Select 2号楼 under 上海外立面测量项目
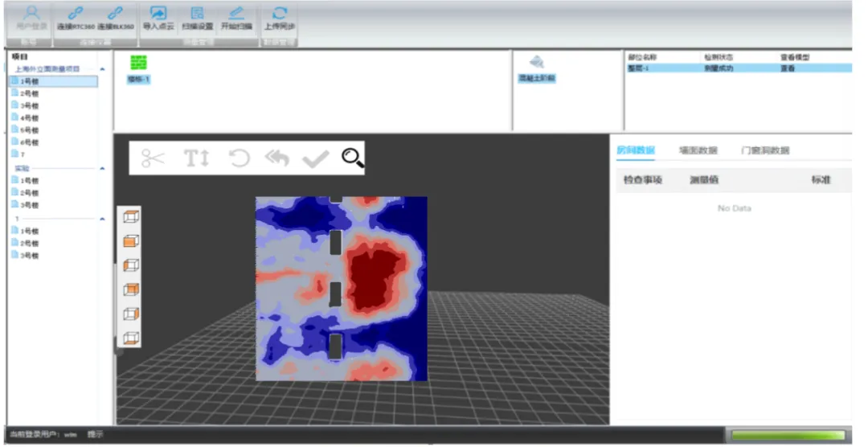Screen dimensions: 868x447 (x=29, y=93)
